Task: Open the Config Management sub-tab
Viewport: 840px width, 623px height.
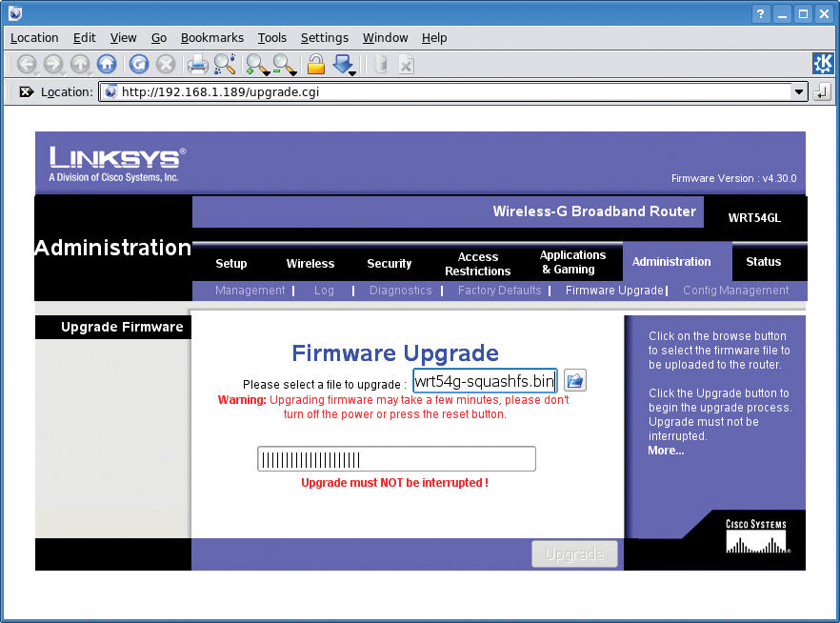Action: [735, 291]
